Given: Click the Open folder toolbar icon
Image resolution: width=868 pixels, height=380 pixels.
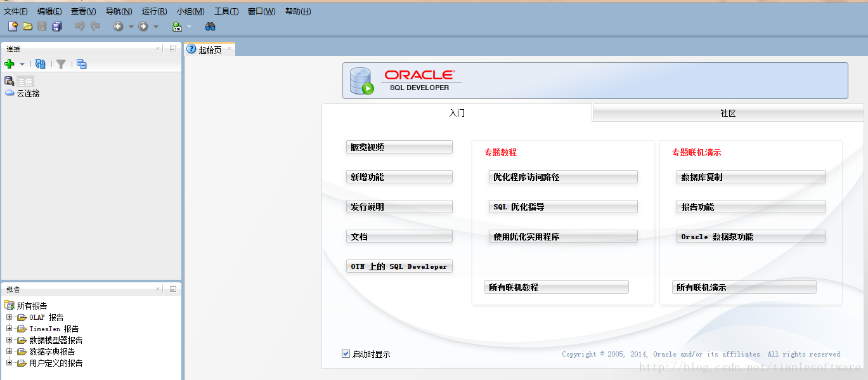Looking at the screenshot, I should [x=27, y=26].
